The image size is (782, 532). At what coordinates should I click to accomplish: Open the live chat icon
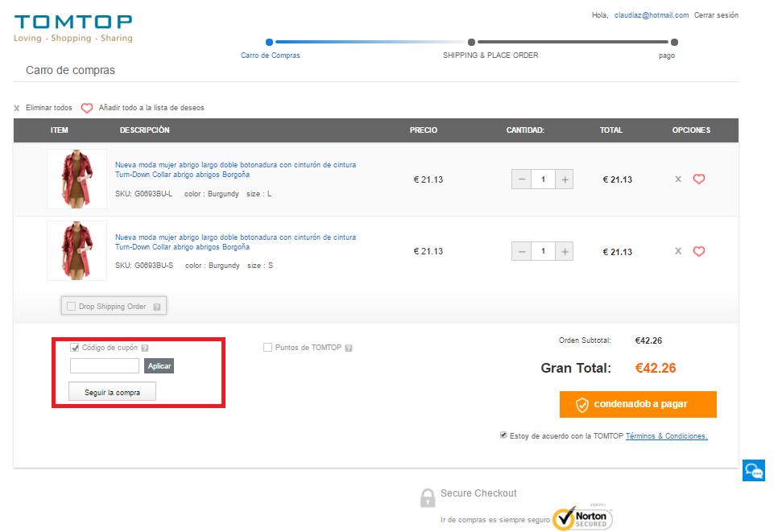pos(753,470)
